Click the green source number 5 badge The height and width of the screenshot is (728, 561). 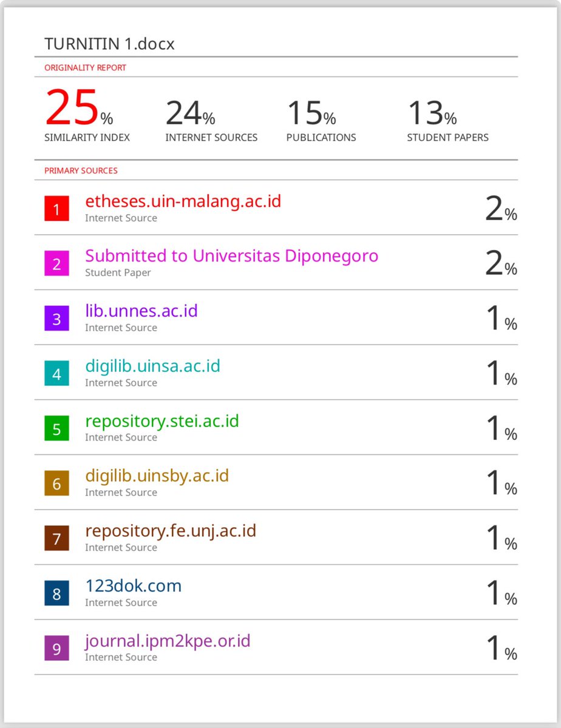(x=56, y=429)
